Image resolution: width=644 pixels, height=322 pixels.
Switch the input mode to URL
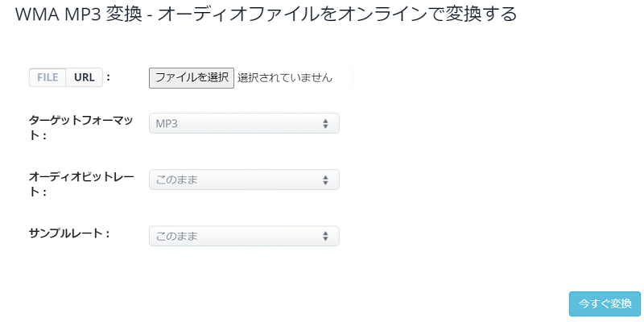[x=84, y=77]
